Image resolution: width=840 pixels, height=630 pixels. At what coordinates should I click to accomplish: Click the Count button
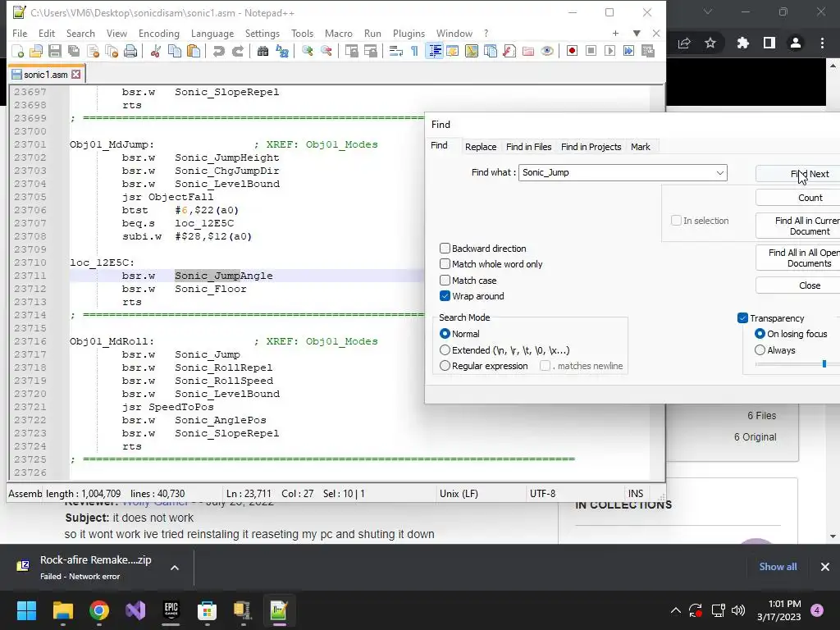click(798, 198)
